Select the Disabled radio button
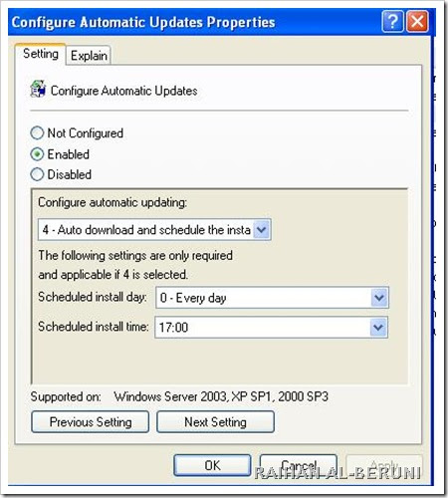Screen dimensions: 448x498 point(37,174)
